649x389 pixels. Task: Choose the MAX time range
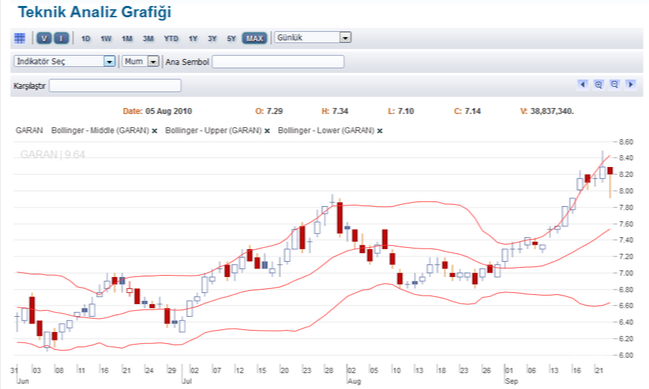coord(255,38)
